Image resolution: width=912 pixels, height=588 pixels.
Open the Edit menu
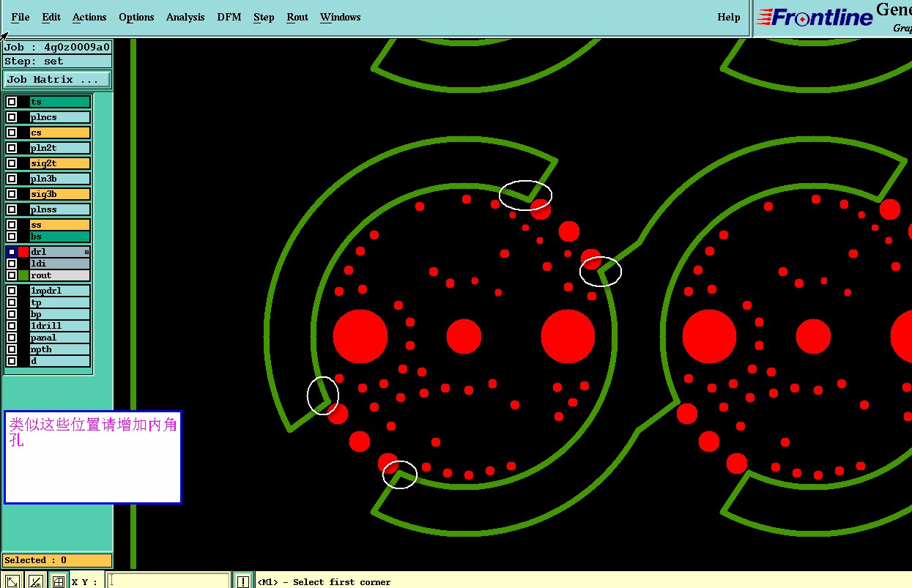[51, 17]
